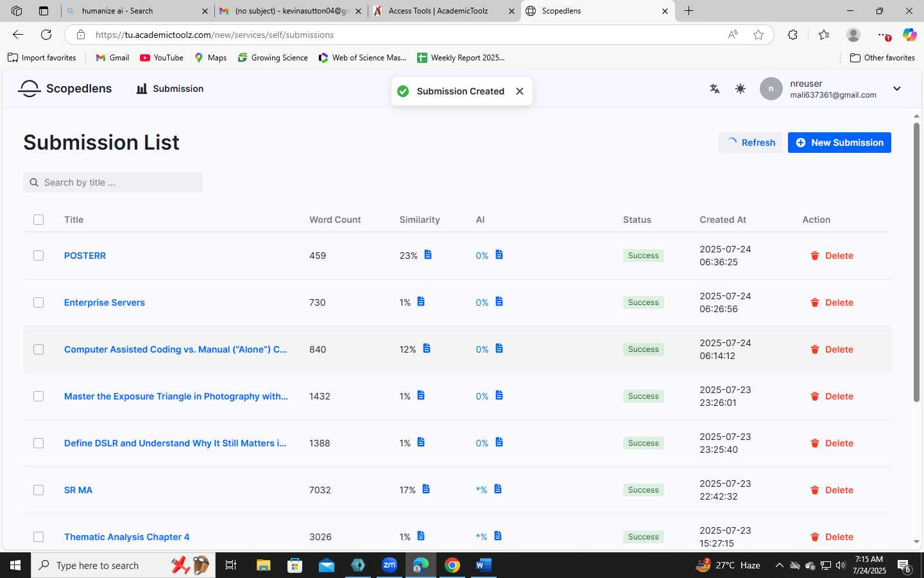This screenshot has width=924, height=578.
Task: Go back with browser back arrow
Action: coord(18,35)
